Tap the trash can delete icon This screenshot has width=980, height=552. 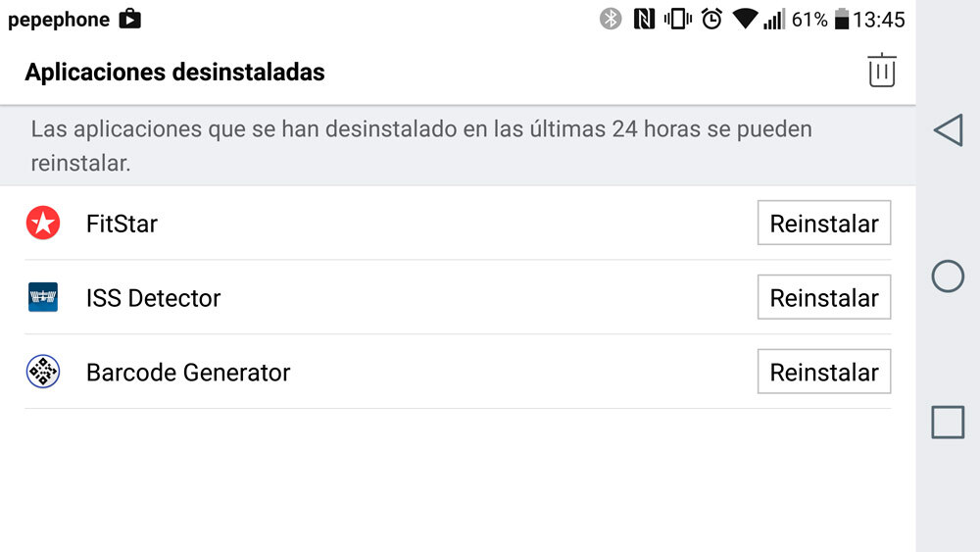881,71
